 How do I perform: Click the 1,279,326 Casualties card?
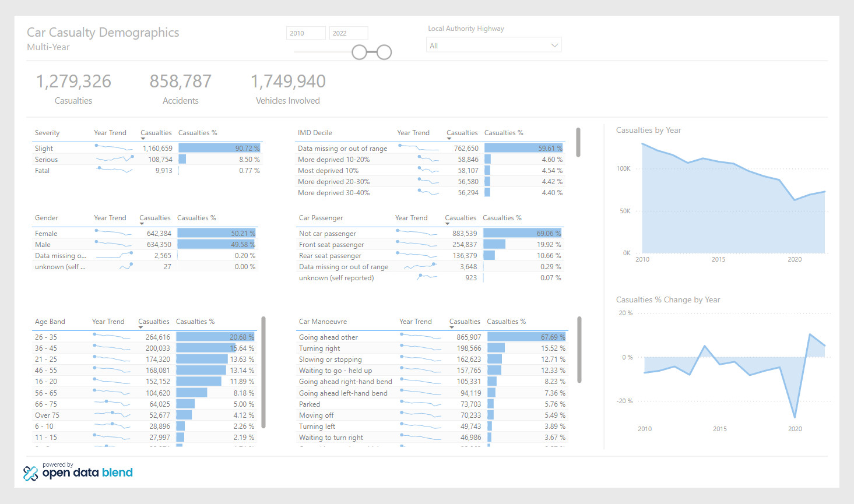[x=73, y=90]
